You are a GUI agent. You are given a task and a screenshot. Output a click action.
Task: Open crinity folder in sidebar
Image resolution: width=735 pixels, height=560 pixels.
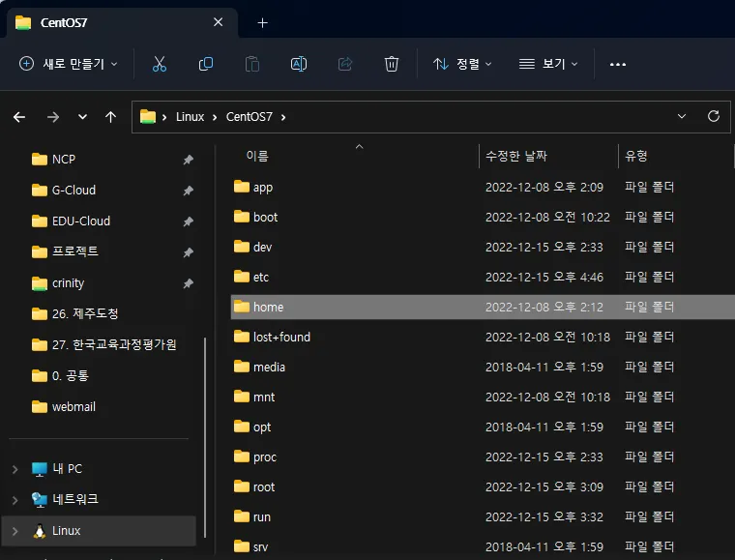(x=68, y=283)
